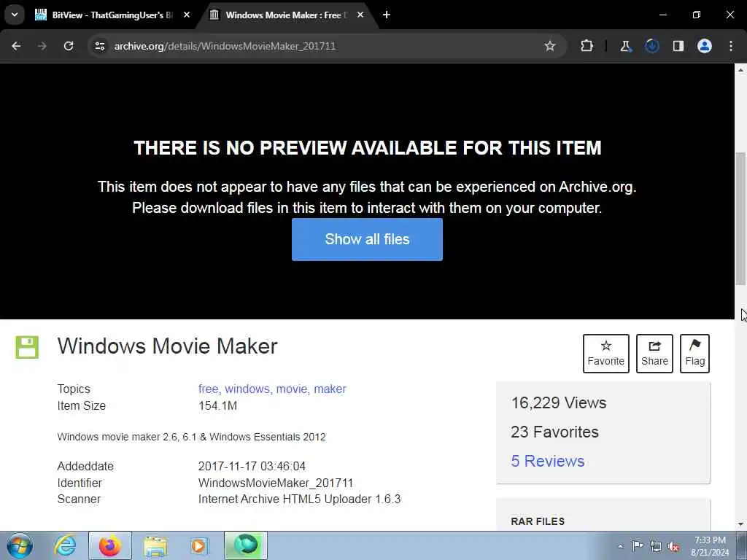Flag this archive item
This screenshot has width=747, height=560.
coord(694,354)
